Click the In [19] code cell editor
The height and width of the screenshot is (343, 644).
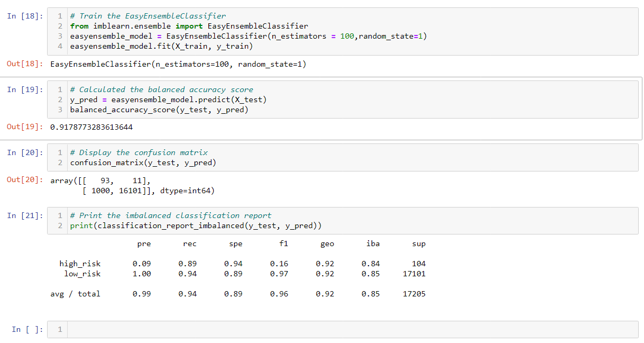pos(343,100)
